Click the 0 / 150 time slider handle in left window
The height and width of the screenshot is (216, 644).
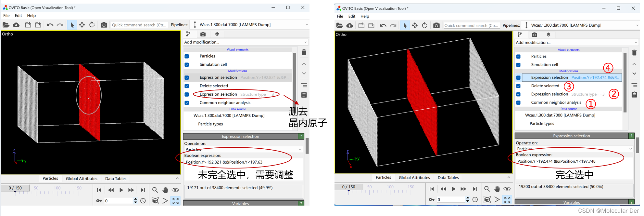pos(15,188)
